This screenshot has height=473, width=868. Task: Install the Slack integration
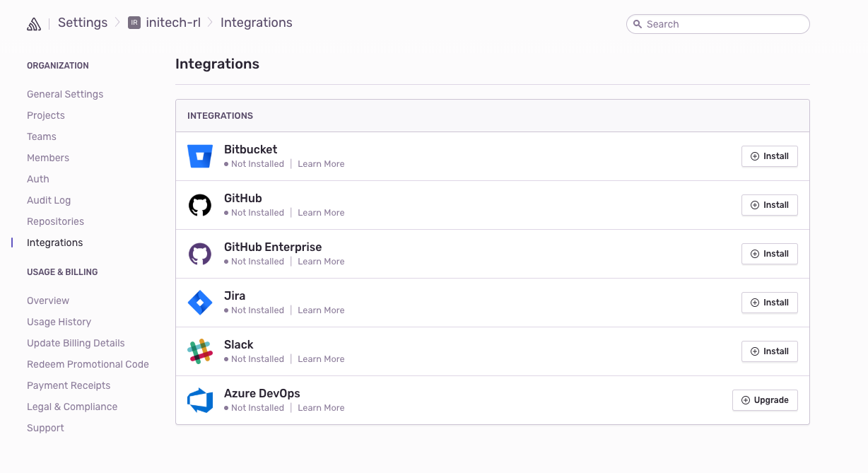click(x=770, y=351)
